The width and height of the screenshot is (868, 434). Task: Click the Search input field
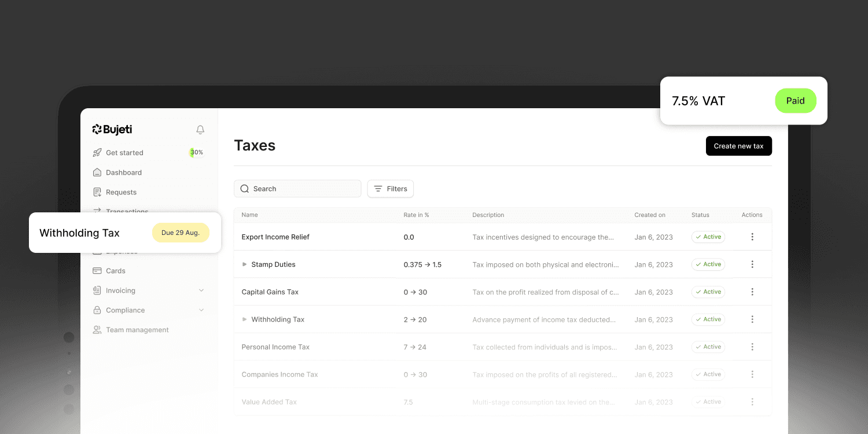click(x=297, y=189)
